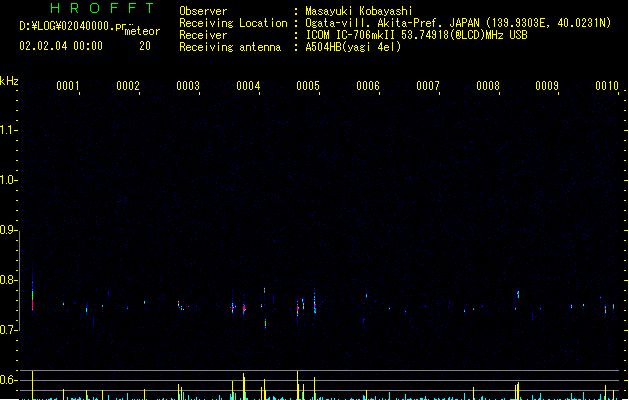Click the 0007 minute marker

pyautogui.click(x=428, y=86)
